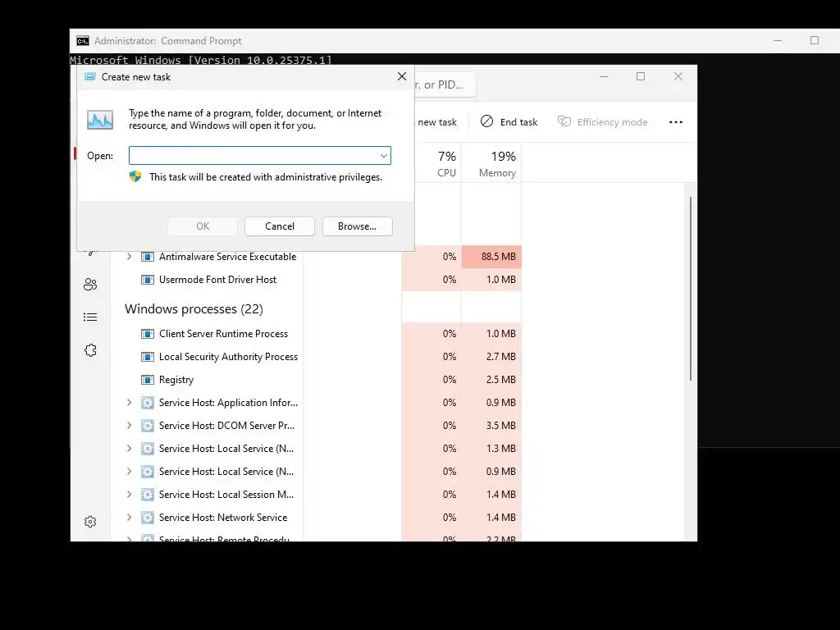The width and height of the screenshot is (840, 630).
Task: Click the Client Server Runtime Process icon
Action: click(148, 334)
